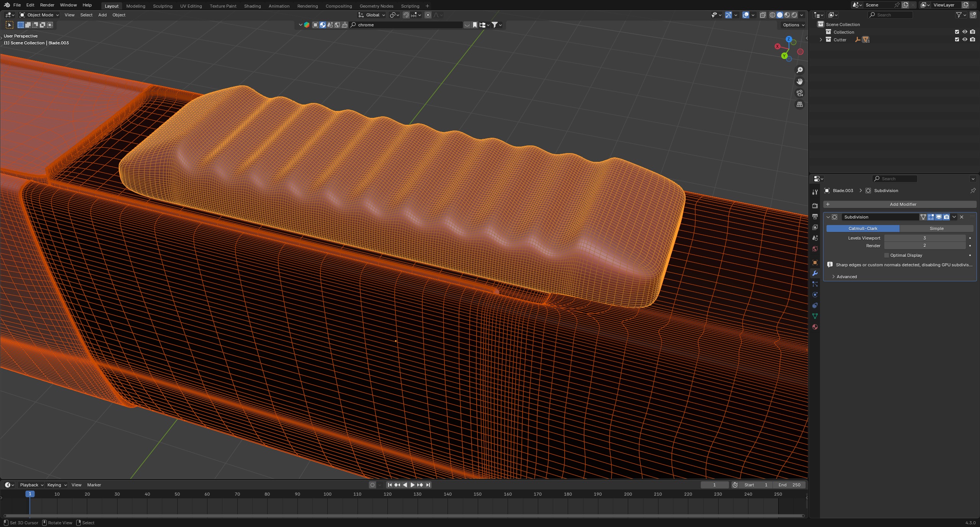This screenshot has height=527, width=980.
Task: Click the bookmark icon beside chrome search
Action: pos(475,25)
